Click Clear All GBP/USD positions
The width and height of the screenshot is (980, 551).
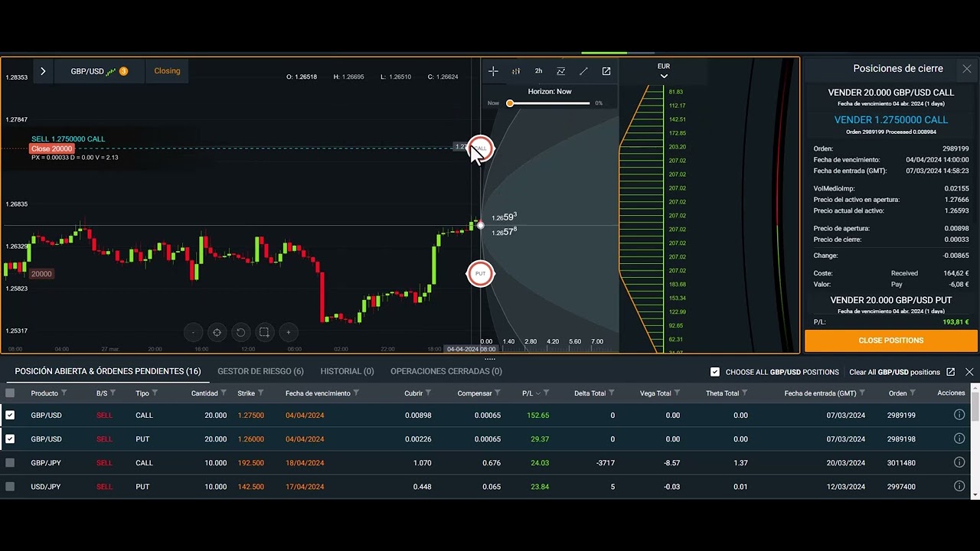click(894, 372)
